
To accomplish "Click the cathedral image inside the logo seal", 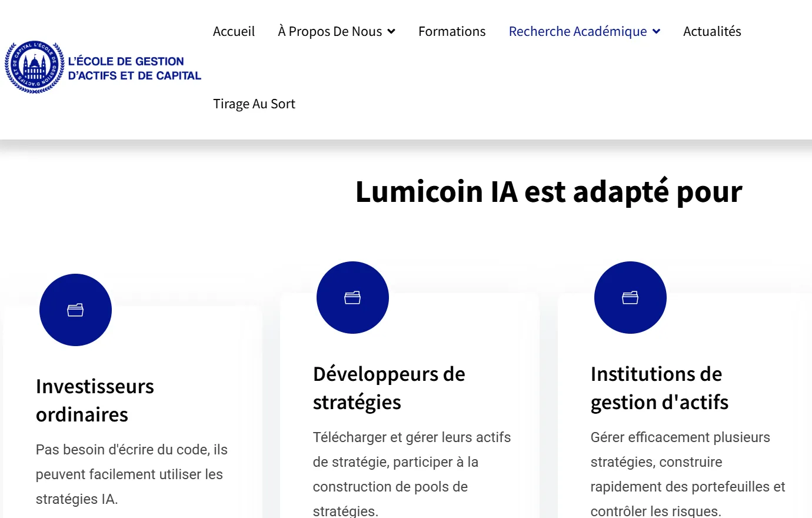I will coord(34,65).
